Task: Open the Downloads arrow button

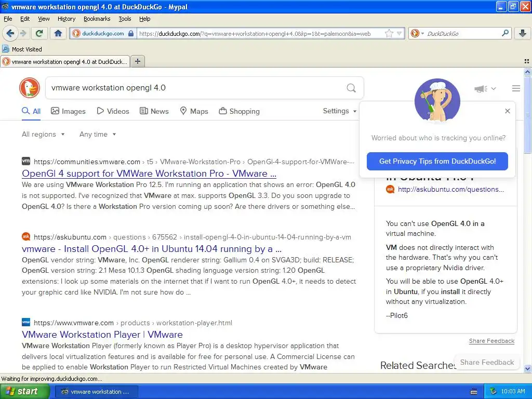Action: pyautogui.click(x=523, y=33)
